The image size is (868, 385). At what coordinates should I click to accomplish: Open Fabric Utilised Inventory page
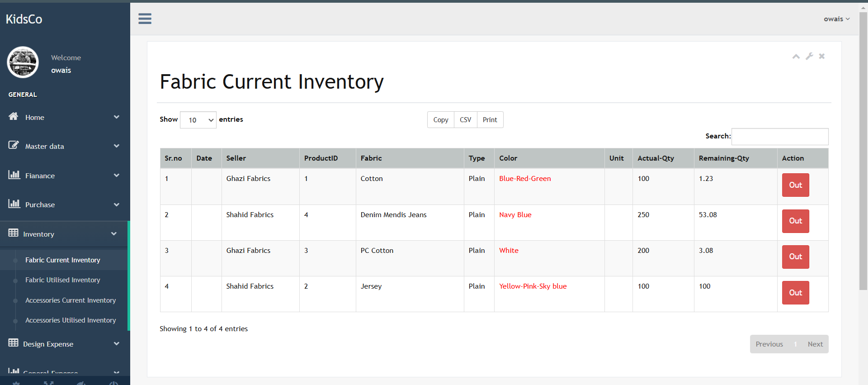point(62,280)
